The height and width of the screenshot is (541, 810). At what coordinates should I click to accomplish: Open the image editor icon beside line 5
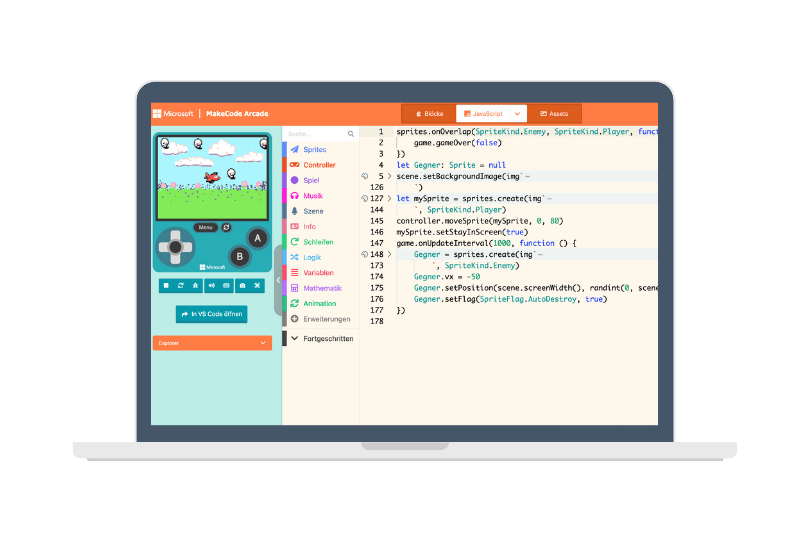pyautogui.click(x=365, y=176)
